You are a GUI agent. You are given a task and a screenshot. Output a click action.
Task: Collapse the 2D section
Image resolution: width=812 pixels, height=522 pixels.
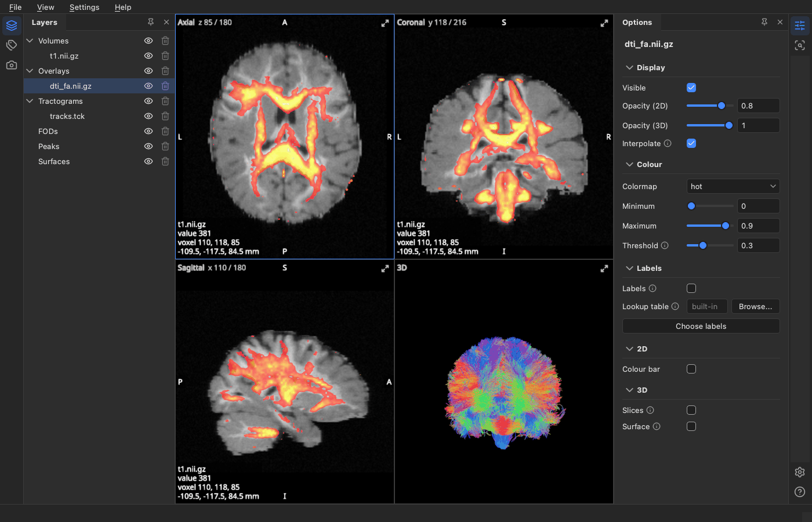[629, 349]
